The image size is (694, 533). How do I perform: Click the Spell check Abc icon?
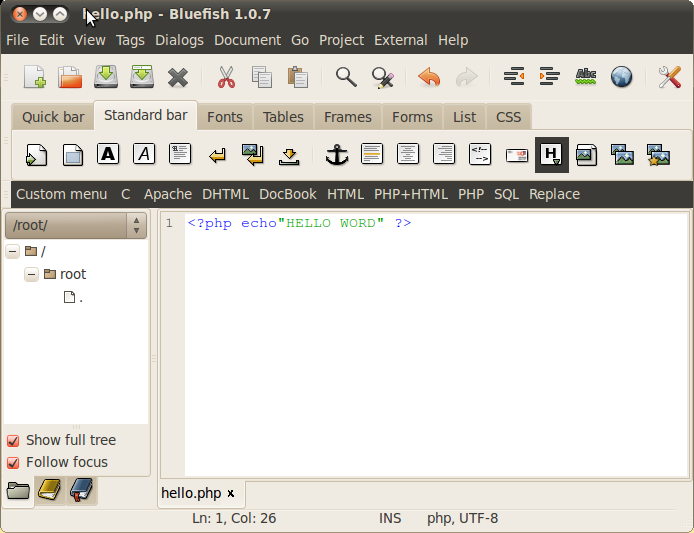point(586,77)
